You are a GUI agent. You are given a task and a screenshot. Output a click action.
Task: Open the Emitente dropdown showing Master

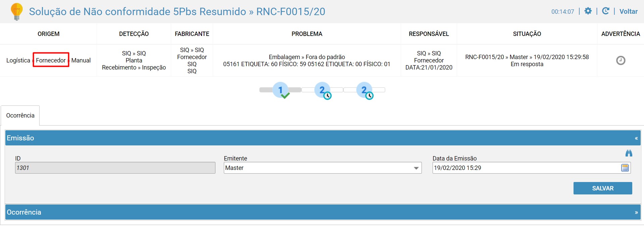(323, 168)
